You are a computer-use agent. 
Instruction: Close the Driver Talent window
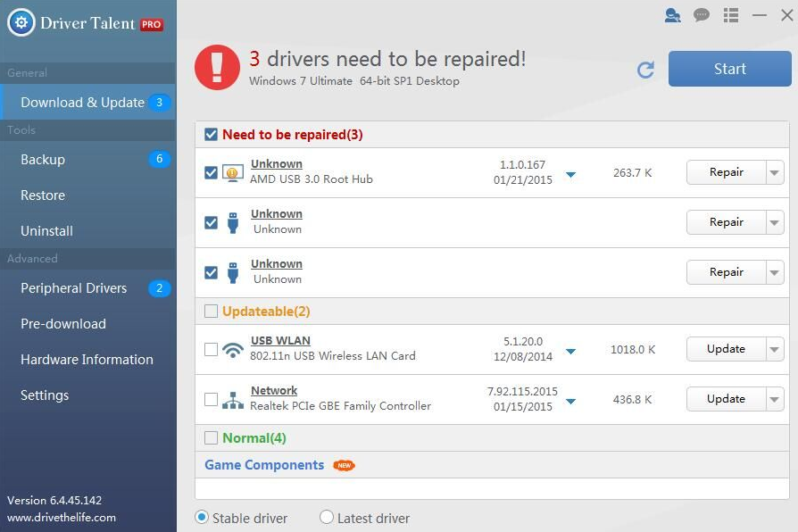[x=786, y=15]
